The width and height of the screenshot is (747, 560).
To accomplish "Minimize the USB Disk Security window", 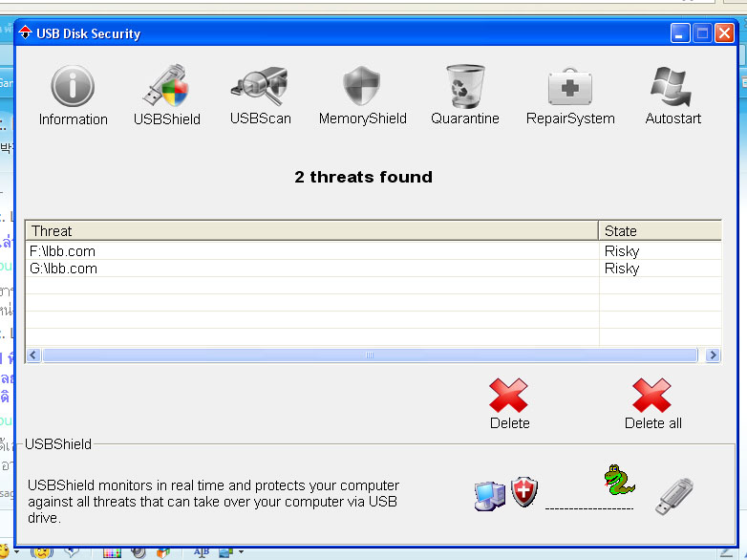I will [x=680, y=33].
